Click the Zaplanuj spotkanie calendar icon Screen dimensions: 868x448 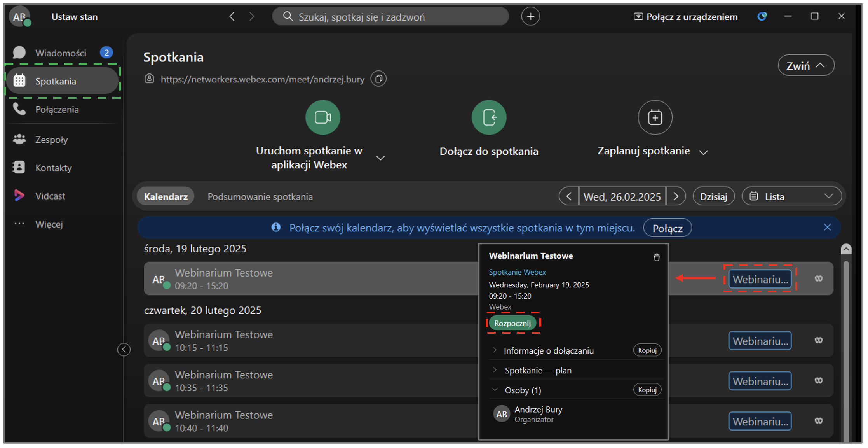[x=655, y=117]
